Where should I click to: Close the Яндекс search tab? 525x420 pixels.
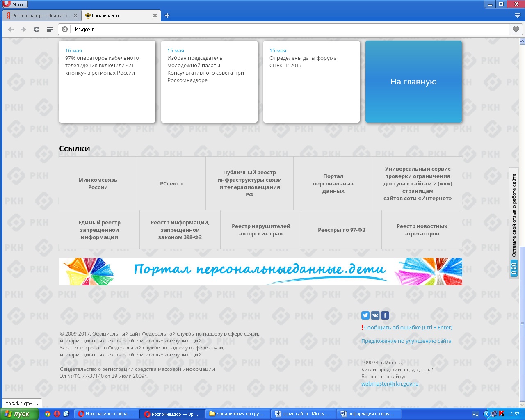75,16
